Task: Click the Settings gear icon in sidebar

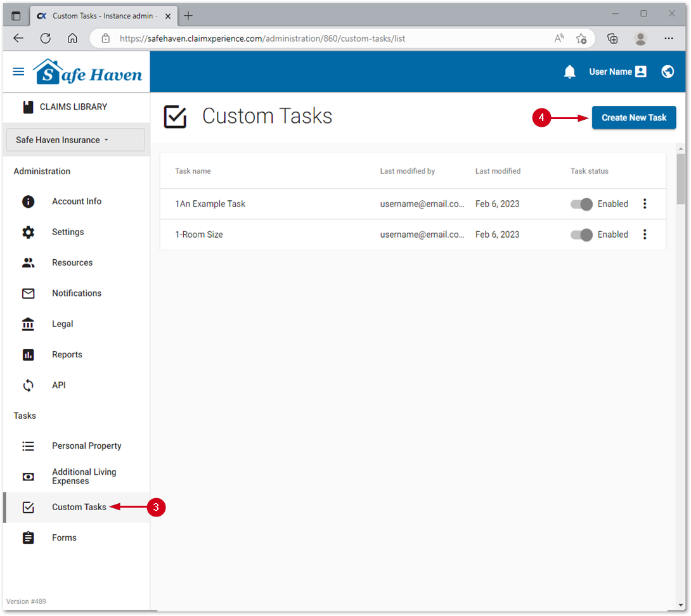Action: click(29, 232)
